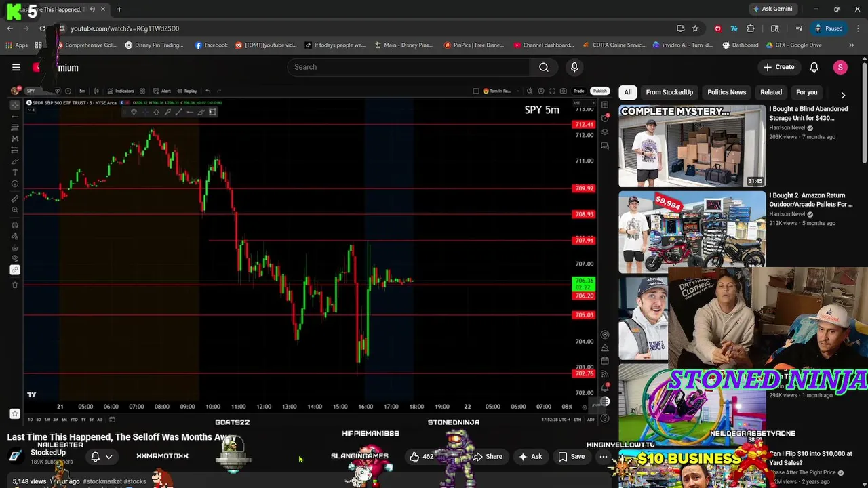This screenshot has height=488, width=868.
Task: Open the account avatar labeled S
Action: 840,67
